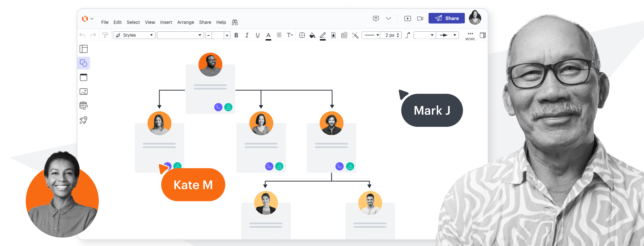Open the data linking database icon
This screenshot has width=644, height=246.
[x=83, y=106]
